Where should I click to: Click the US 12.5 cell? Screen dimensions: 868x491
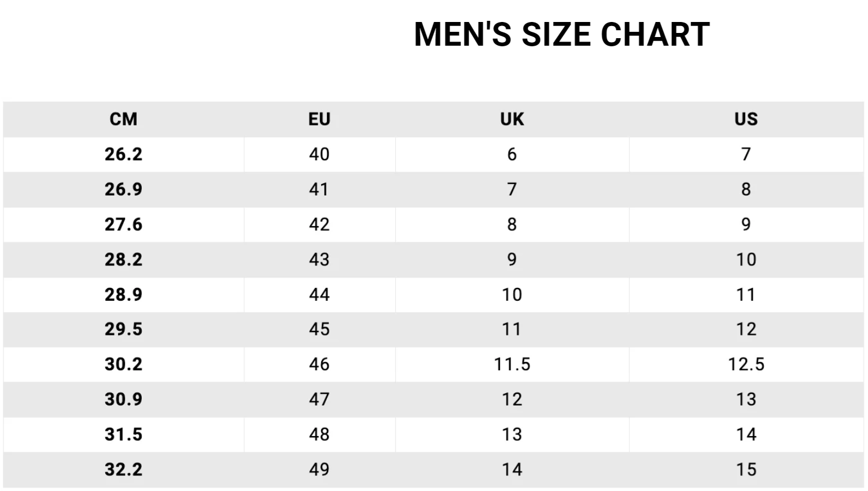[x=746, y=364]
